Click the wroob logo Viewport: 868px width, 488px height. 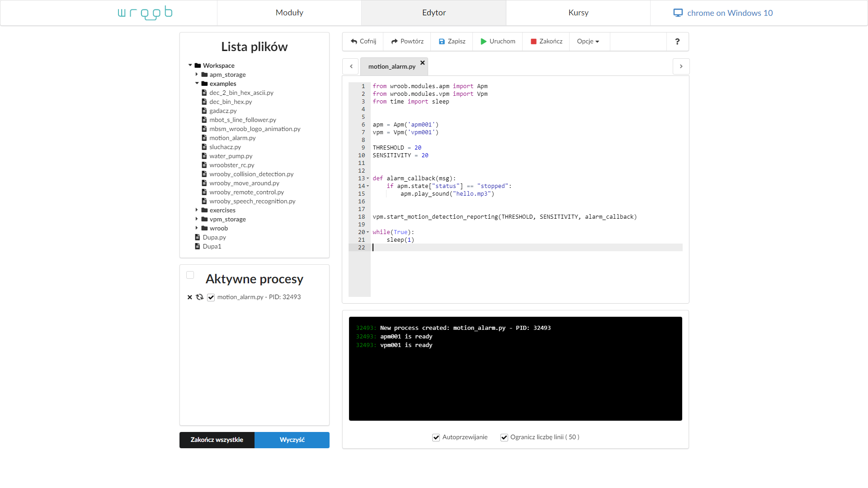(x=145, y=13)
